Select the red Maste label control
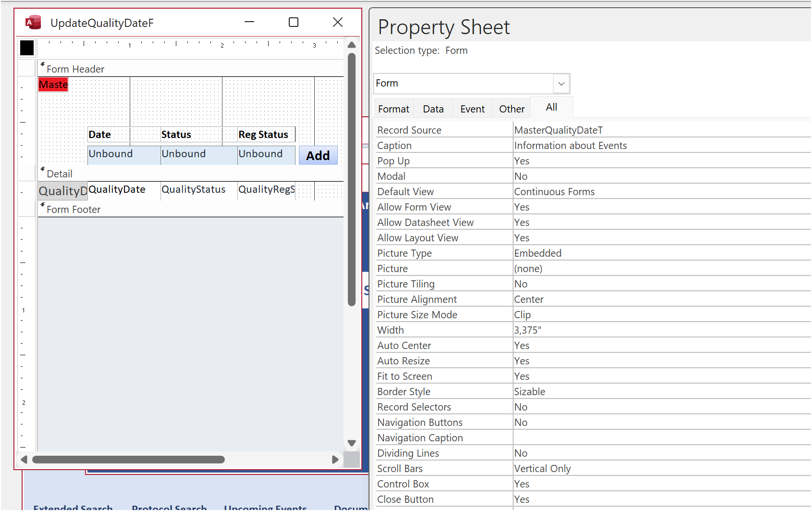Viewport: 812px width, 511px height. [53, 85]
